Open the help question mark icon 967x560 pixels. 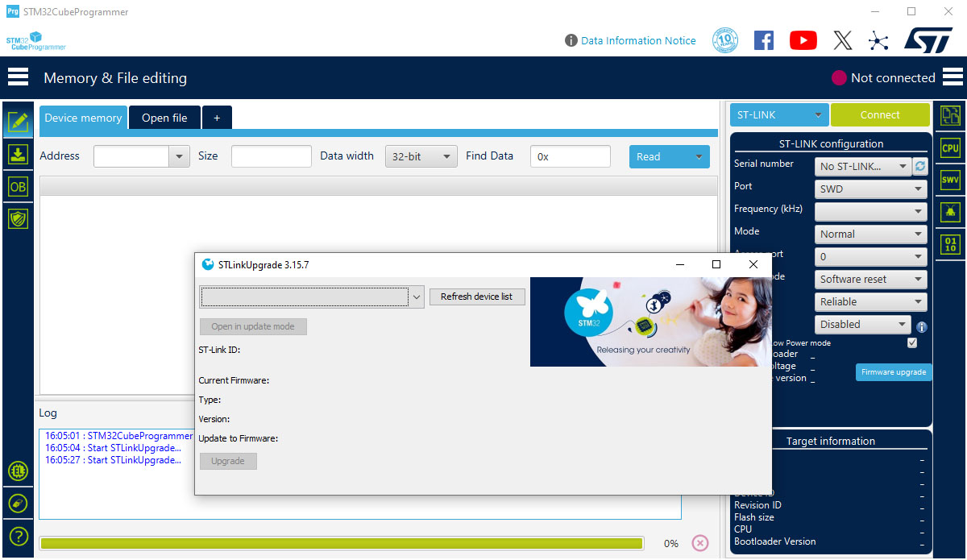[18, 536]
